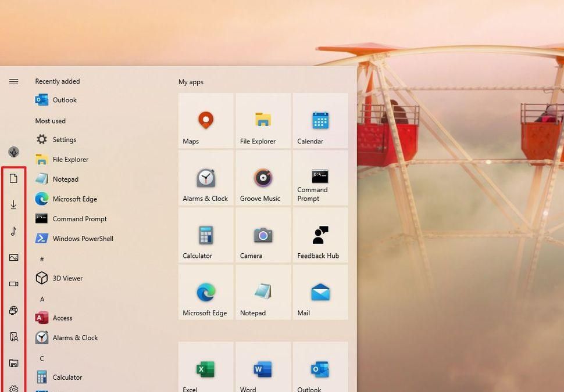564x392 pixels.
Task: Select the Music icon in the sidebar
Action: click(13, 231)
